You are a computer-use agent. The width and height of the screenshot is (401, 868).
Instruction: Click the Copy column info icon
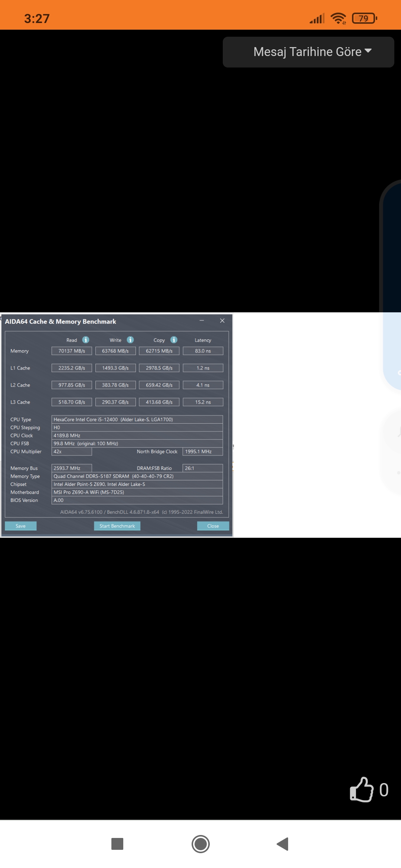[174, 340]
